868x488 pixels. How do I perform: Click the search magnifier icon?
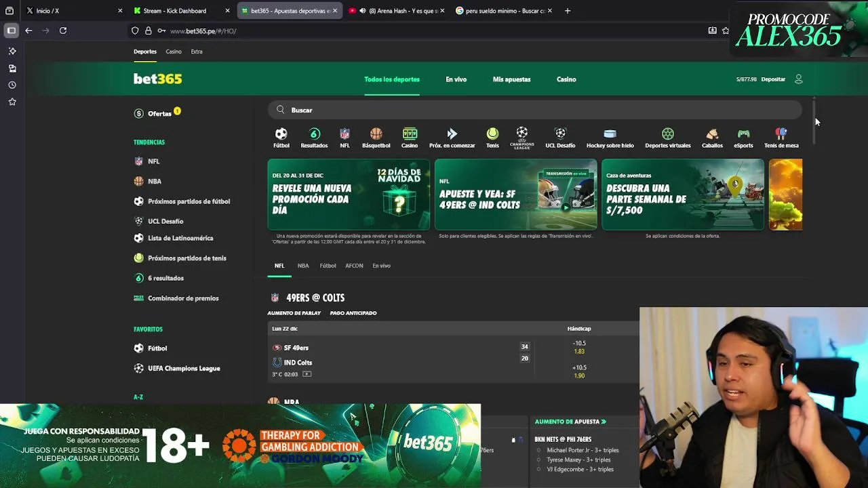[x=281, y=110]
